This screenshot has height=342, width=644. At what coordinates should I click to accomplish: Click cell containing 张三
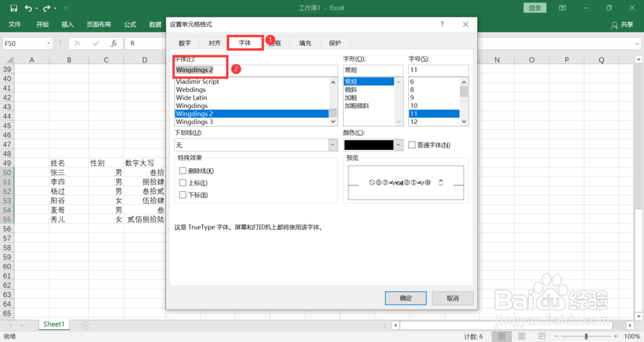(x=69, y=173)
